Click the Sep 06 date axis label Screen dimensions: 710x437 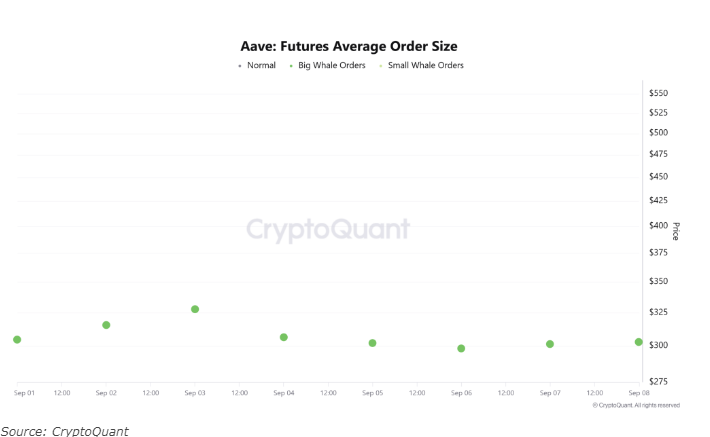pyautogui.click(x=461, y=393)
